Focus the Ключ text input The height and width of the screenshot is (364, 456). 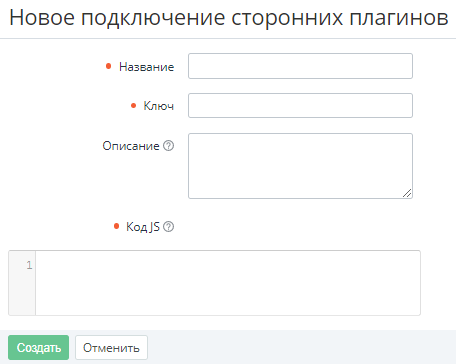[300, 106]
